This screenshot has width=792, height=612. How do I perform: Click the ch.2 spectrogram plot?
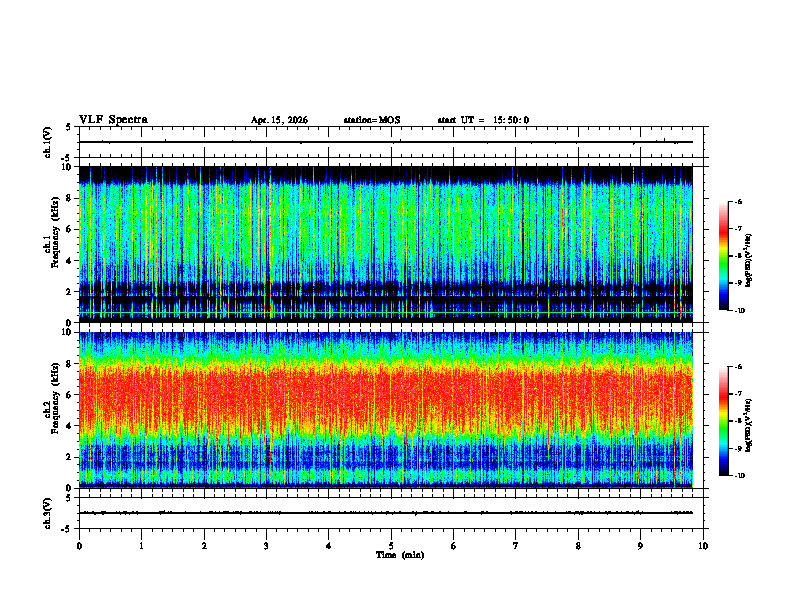385,410
